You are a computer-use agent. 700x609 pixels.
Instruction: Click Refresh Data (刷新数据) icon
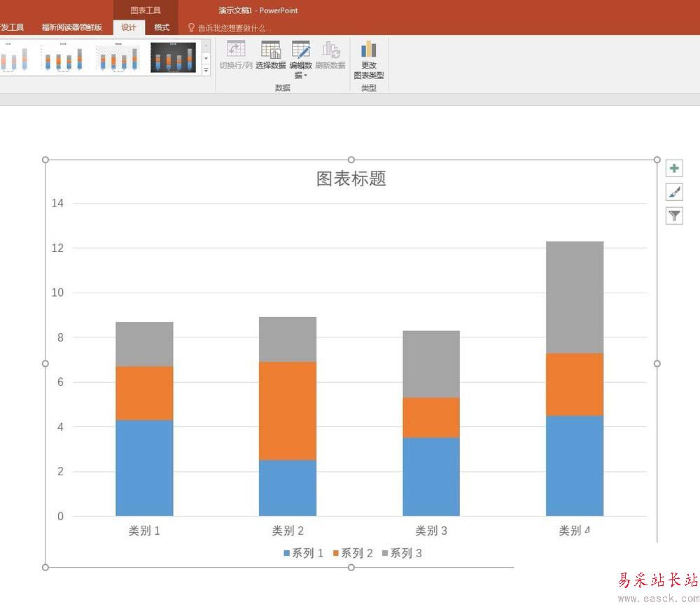tap(330, 50)
